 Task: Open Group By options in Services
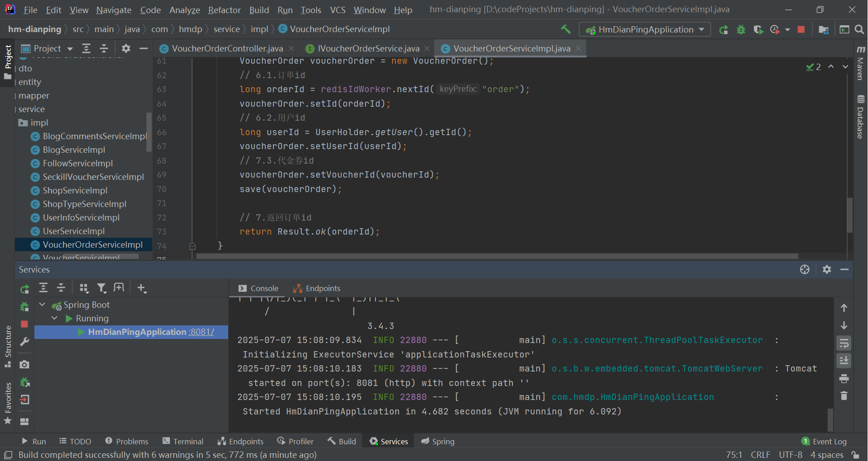84,288
